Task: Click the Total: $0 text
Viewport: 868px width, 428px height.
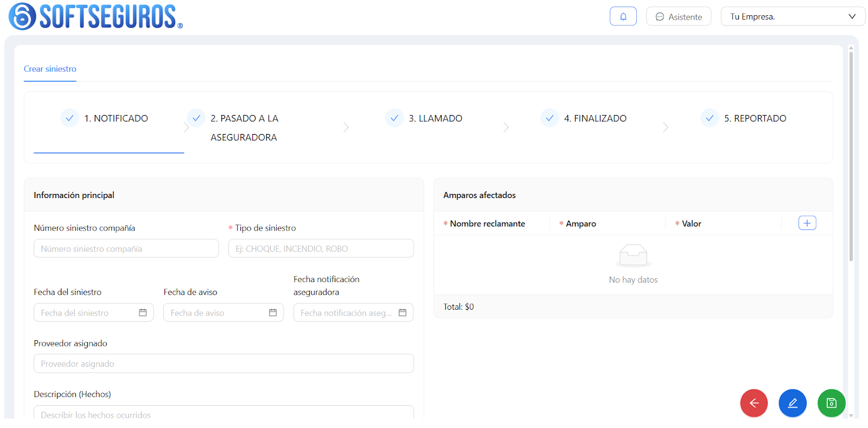Action: (458, 306)
